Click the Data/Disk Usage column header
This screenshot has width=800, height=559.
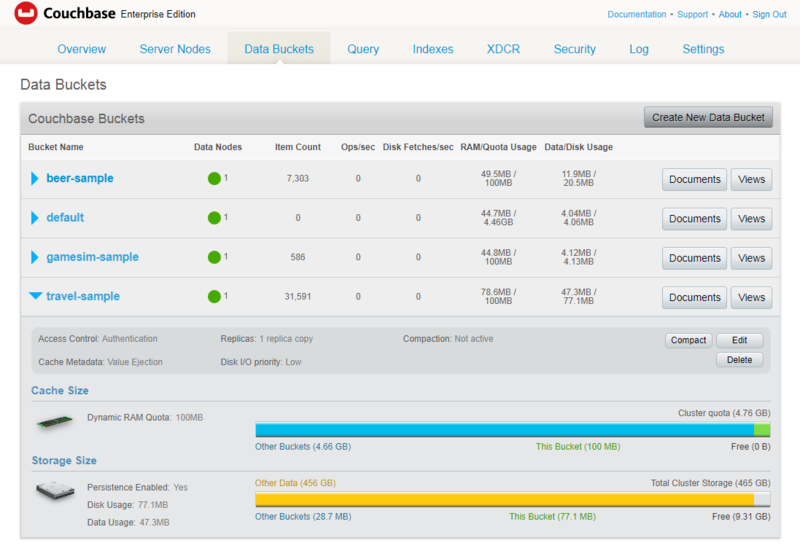tap(579, 147)
